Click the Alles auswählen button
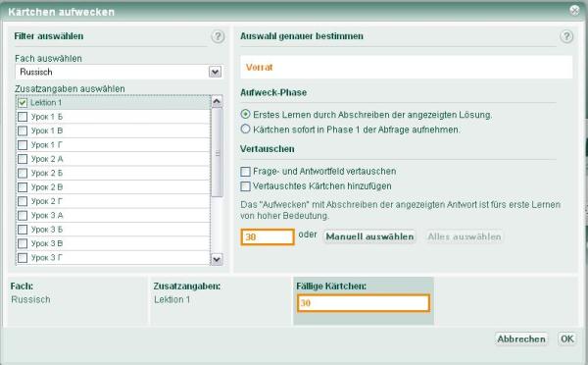The height and width of the screenshot is (365, 588). coord(465,236)
